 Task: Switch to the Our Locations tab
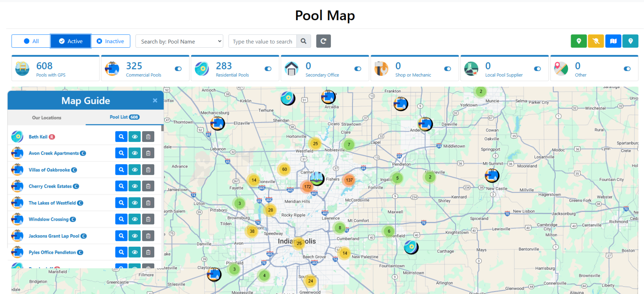pyautogui.click(x=47, y=118)
